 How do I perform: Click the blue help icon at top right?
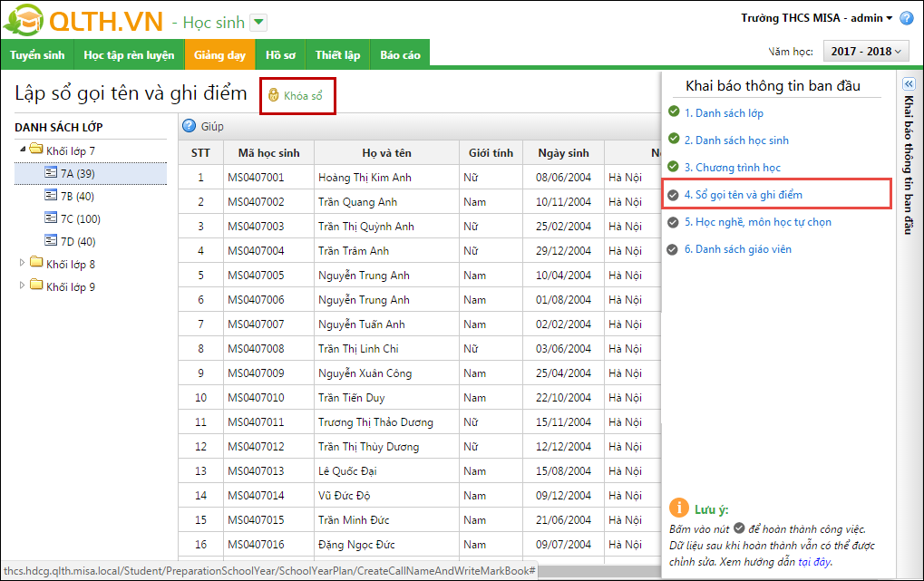[906, 18]
